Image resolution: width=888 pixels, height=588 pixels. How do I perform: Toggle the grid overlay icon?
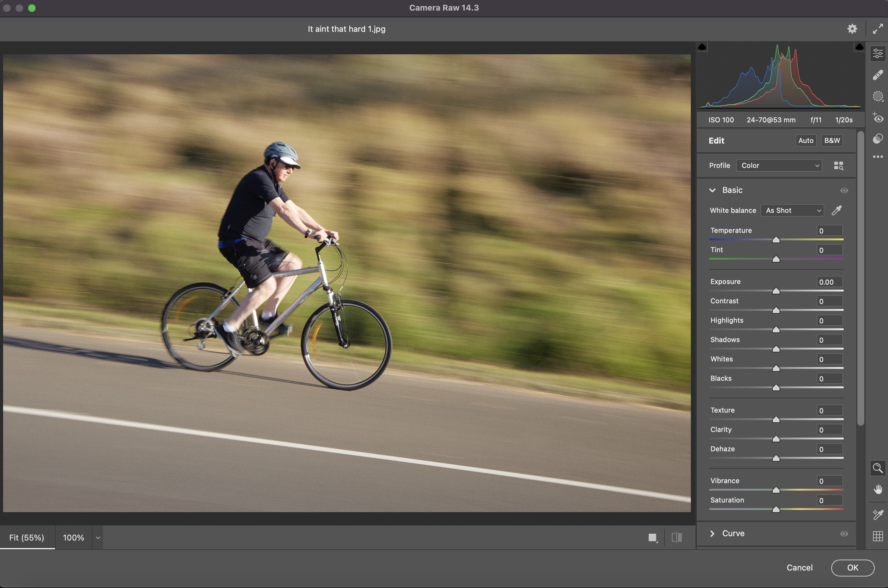point(877,536)
